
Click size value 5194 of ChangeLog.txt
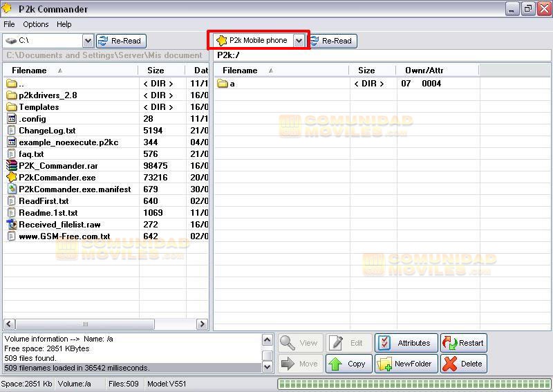[x=153, y=131]
